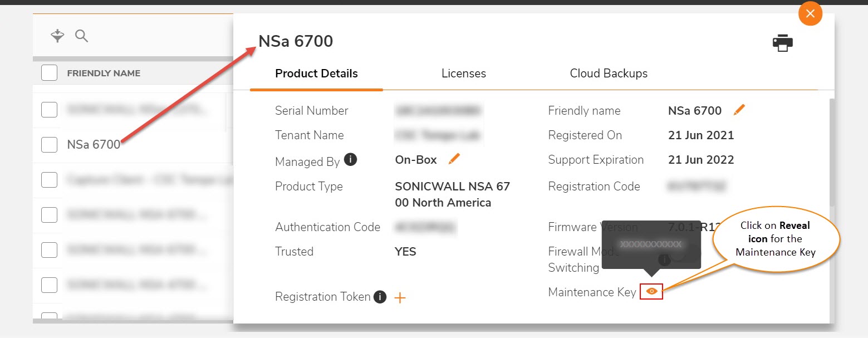Image resolution: width=868 pixels, height=338 pixels.
Task: Edit the Managed By pencil icon
Action: click(x=454, y=160)
